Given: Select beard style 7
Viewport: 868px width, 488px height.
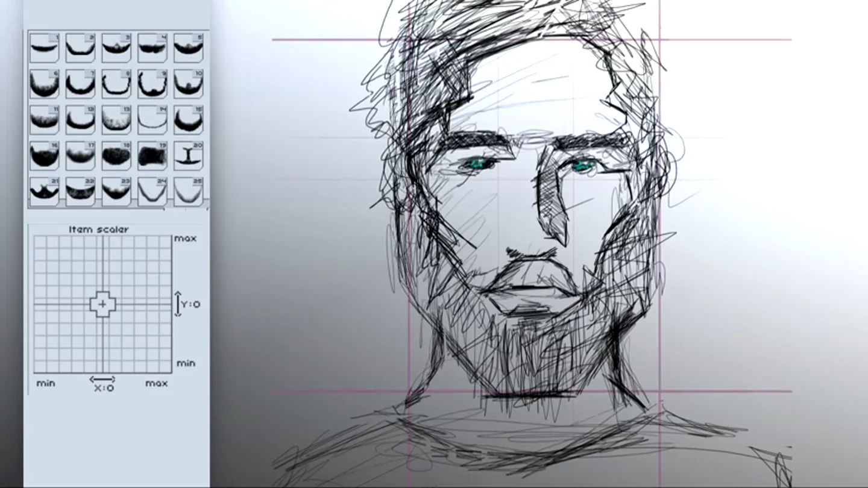Looking at the screenshot, I should point(80,84).
